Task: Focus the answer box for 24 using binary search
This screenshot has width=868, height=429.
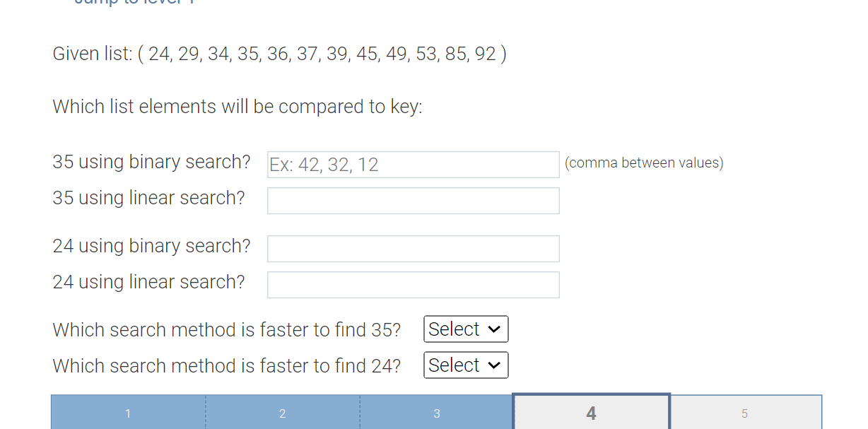Action: tap(413, 248)
